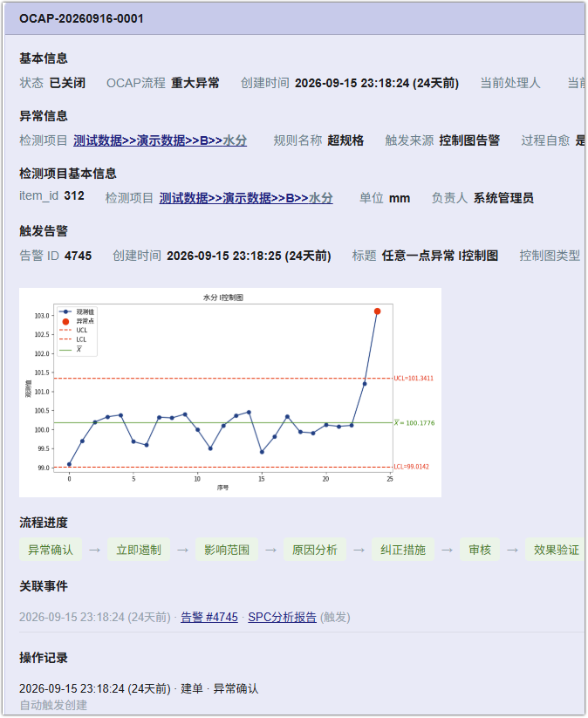
Task: Click the 纠正措施 process step
Action: click(403, 550)
